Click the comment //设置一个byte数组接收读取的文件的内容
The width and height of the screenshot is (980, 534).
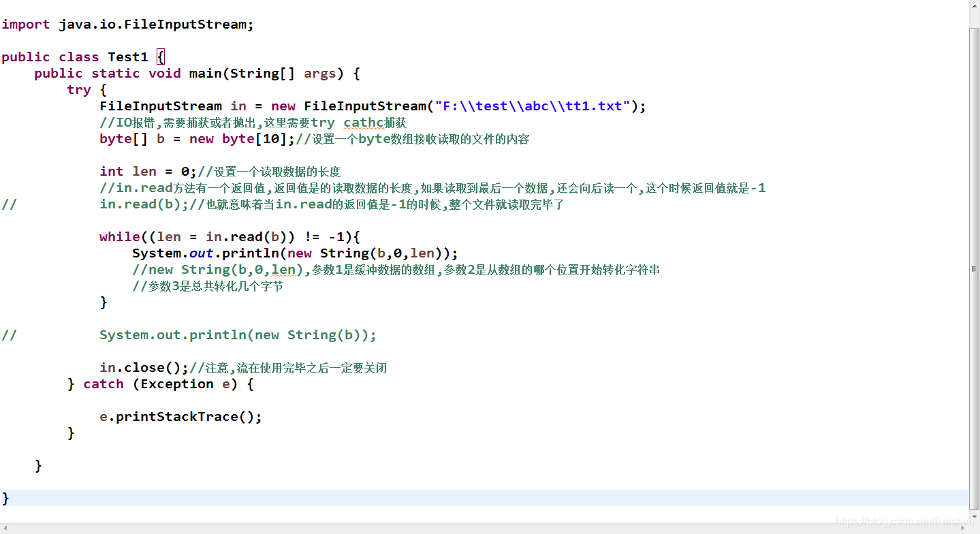tap(413, 139)
